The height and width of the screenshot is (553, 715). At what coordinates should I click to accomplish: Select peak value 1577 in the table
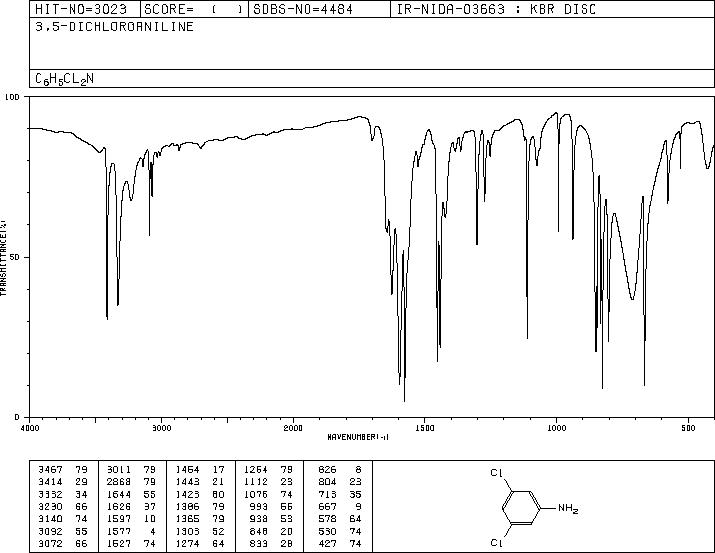point(119,531)
